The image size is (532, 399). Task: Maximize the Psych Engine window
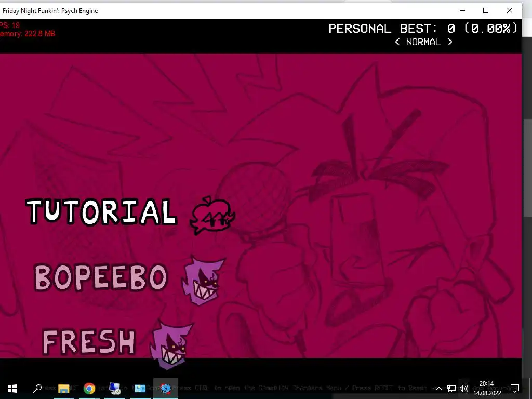(486, 10)
